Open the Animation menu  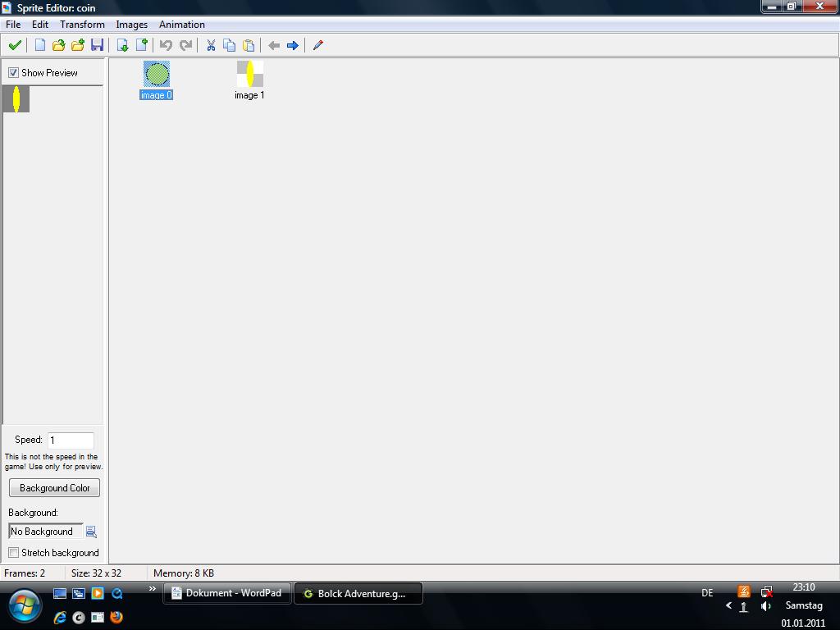(181, 25)
